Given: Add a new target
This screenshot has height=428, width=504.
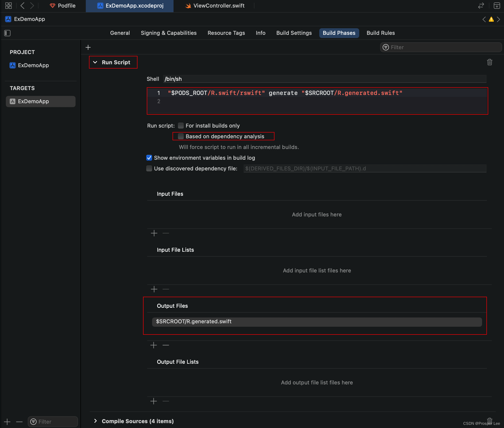Looking at the screenshot, I should (7, 422).
